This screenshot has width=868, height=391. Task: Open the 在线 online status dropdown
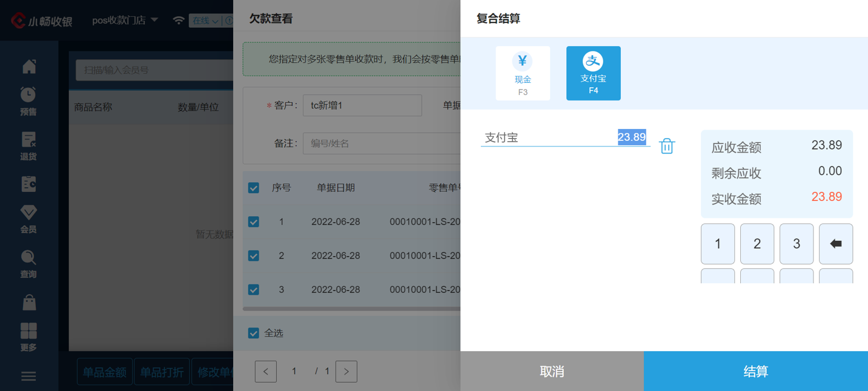pyautogui.click(x=206, y=21)
